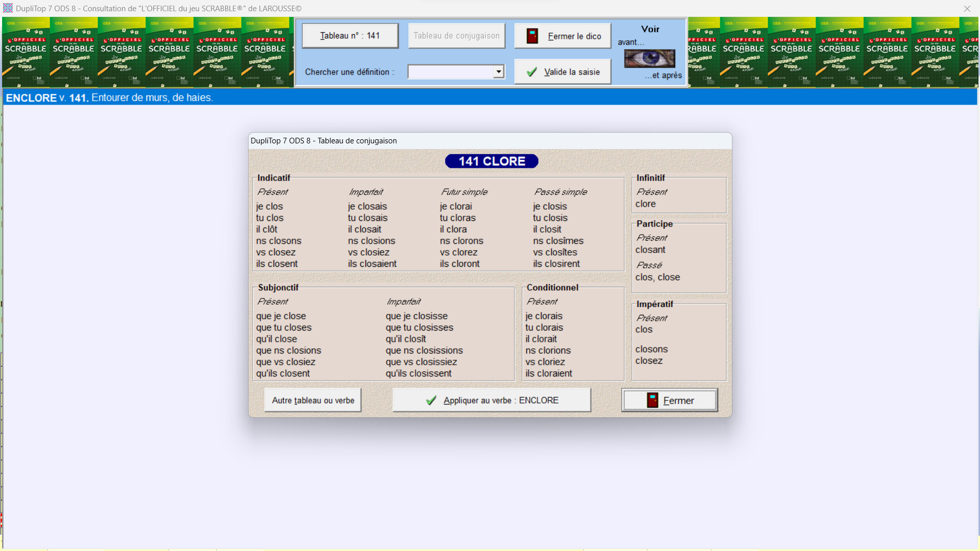Choose Autre tableau ou verbe

click(313, 400)
